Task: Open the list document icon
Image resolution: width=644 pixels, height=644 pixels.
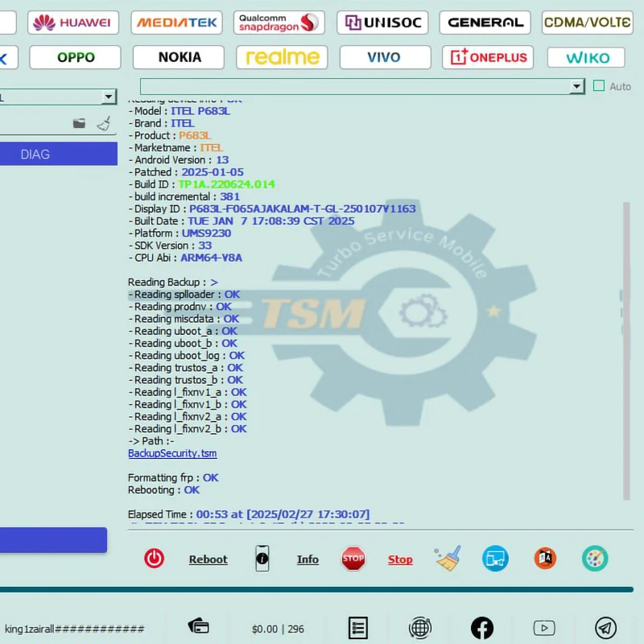Action: (x=357, y=628)
